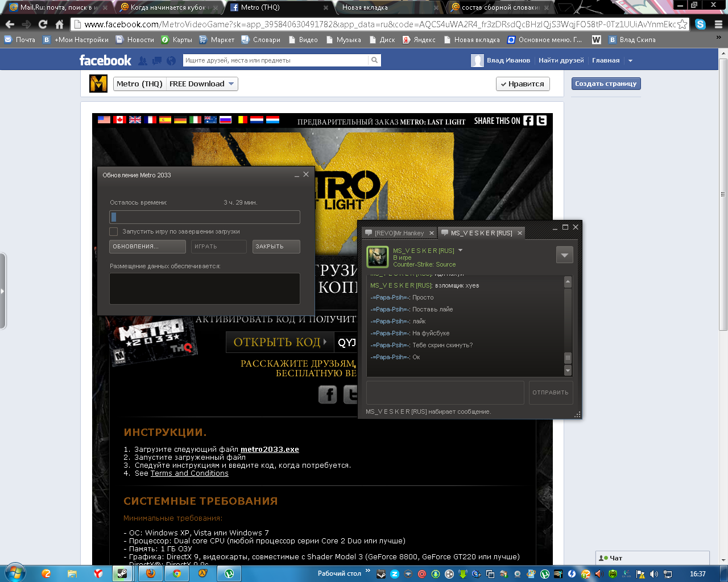Select the USA flag language icon
This screenshot has height=582, width=728.
[x=104, y=120]
